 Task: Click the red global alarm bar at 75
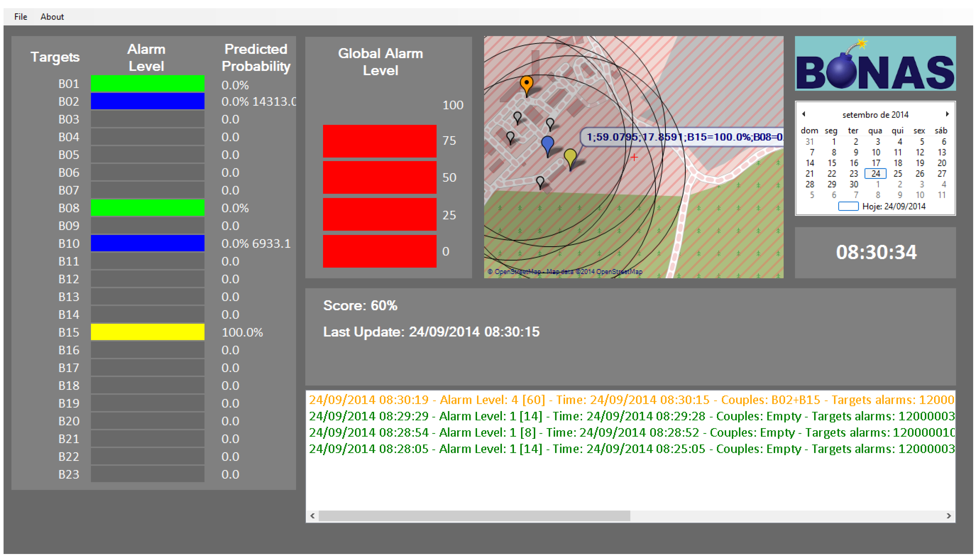[379, 141]
